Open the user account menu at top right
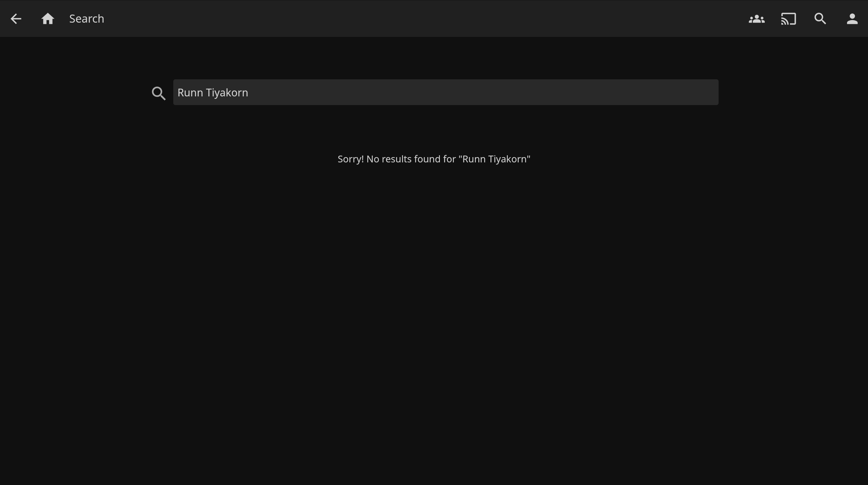Viewport: 868px width, 485px height. pos(852,19)
